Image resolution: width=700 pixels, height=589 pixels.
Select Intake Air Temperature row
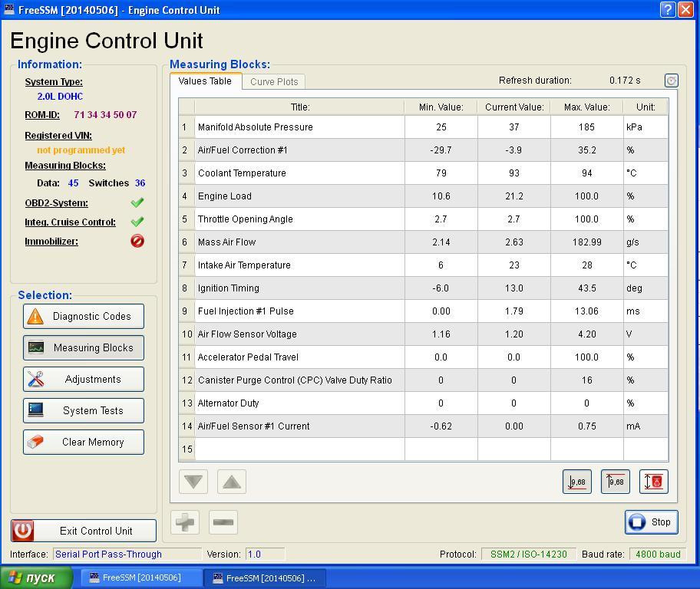tap(423, 265)
